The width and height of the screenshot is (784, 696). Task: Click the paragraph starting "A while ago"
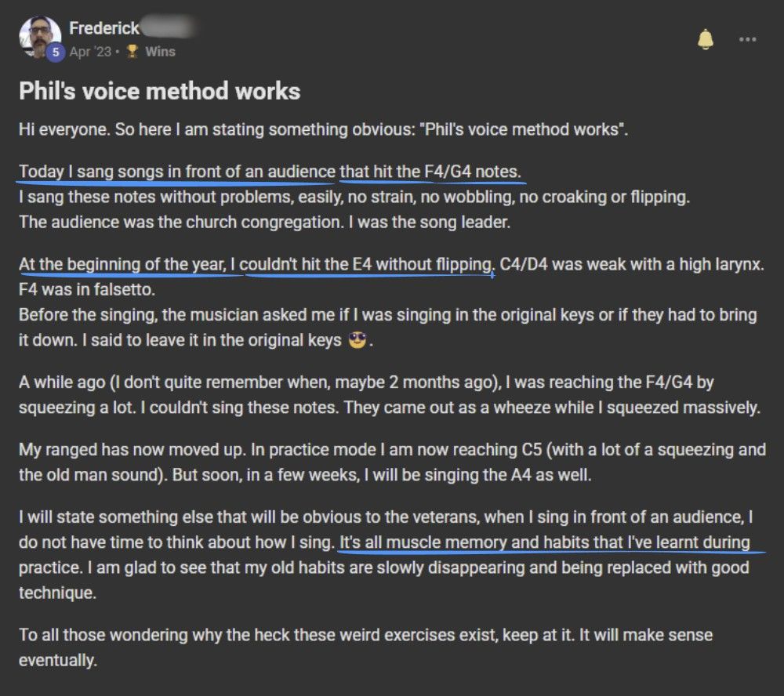[387, 397]
